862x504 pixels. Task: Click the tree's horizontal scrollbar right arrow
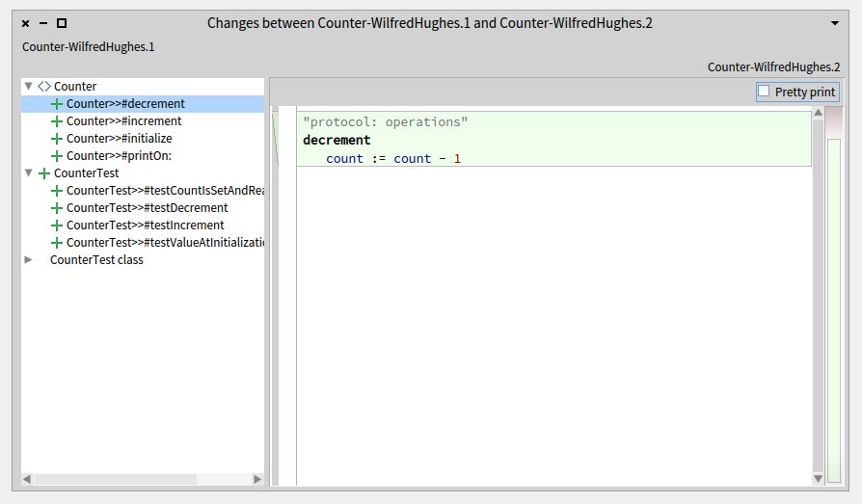point(257,479)
